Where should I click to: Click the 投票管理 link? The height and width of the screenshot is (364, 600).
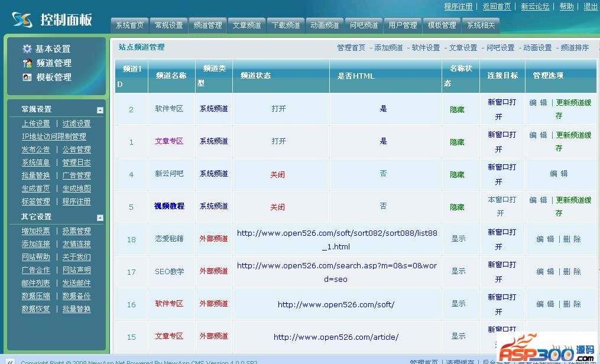point(76,231)
